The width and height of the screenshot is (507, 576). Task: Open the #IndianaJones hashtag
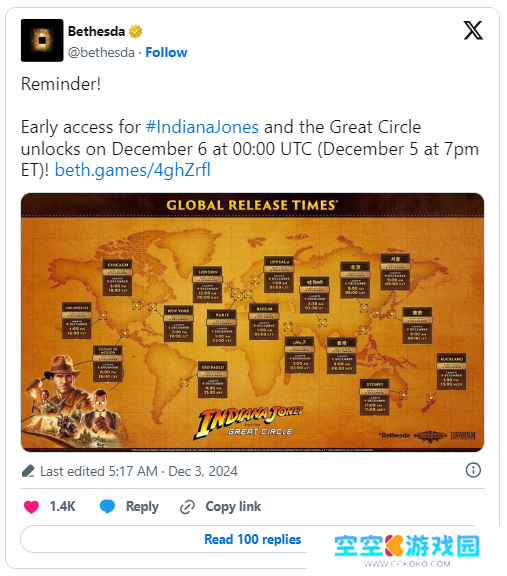pyautogui.click(x=202, y=127)
